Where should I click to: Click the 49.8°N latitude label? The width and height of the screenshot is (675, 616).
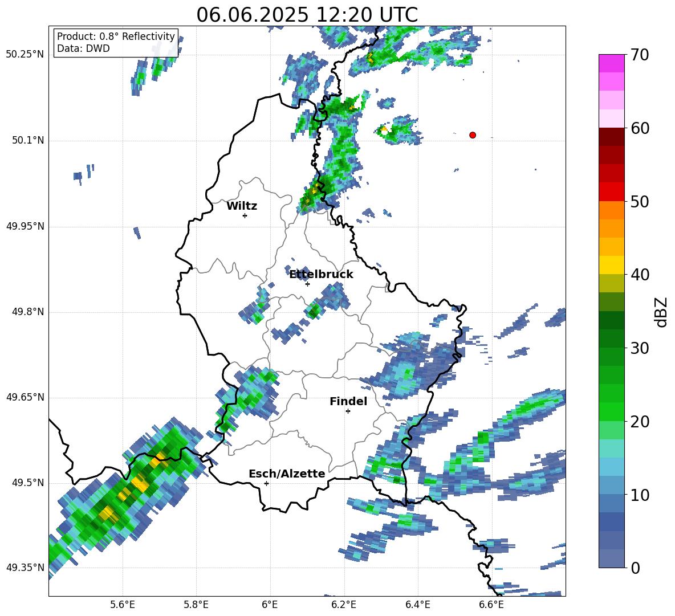click(x=28, y=312)
